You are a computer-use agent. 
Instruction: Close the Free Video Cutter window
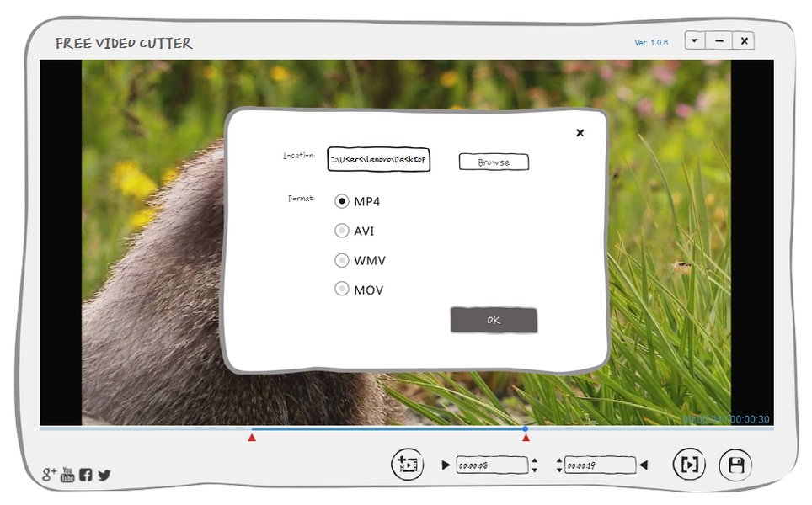(744, 40)
